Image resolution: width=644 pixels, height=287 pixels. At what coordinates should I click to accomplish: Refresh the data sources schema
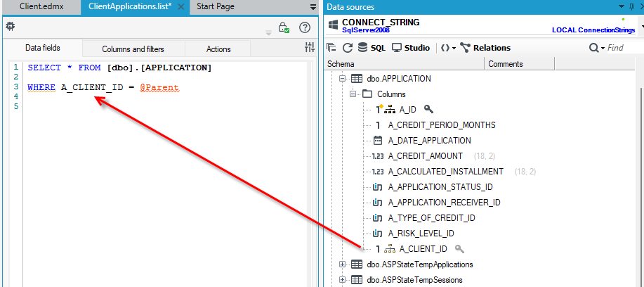coord(348,48)
